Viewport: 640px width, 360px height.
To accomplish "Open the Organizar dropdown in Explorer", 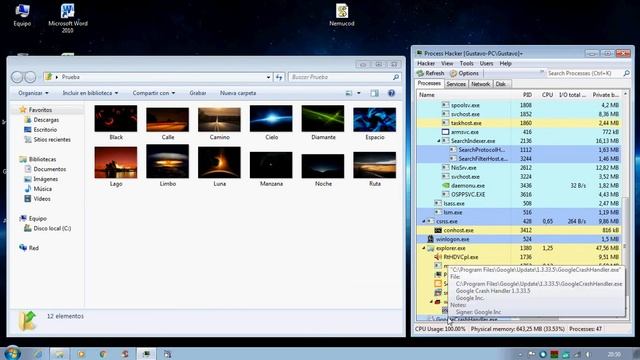I will 33,93.
